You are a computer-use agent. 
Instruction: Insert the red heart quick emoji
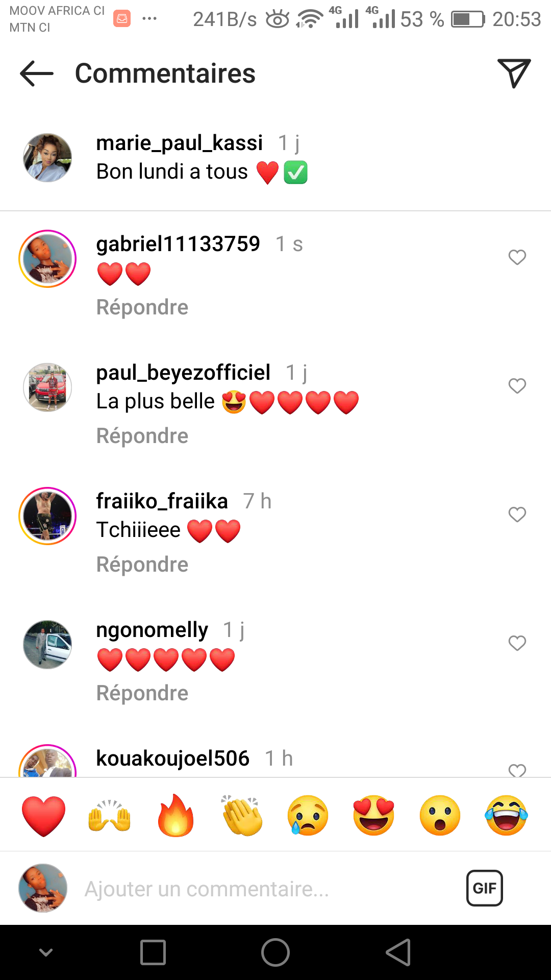(44, 816)
